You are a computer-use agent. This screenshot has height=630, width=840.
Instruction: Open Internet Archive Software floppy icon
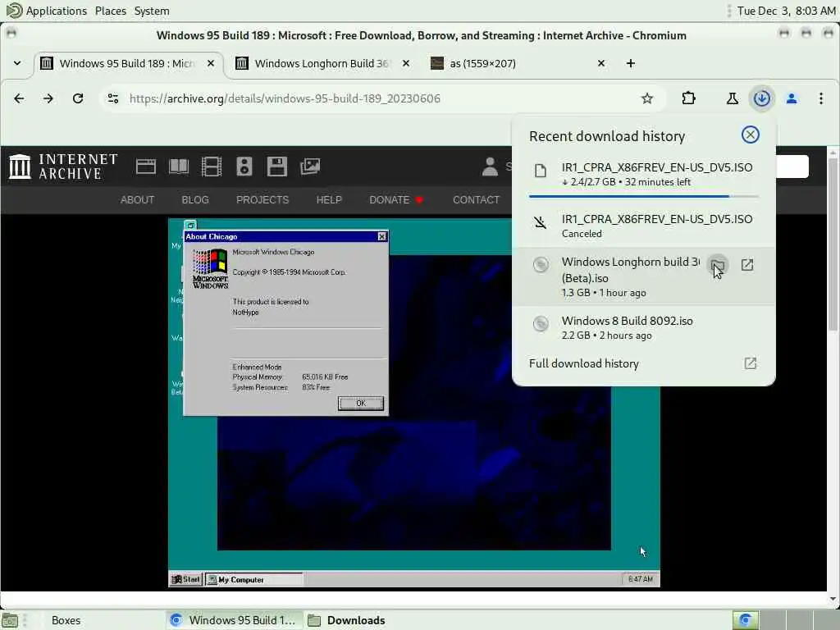pyautogui.click(x=277, y=167)
